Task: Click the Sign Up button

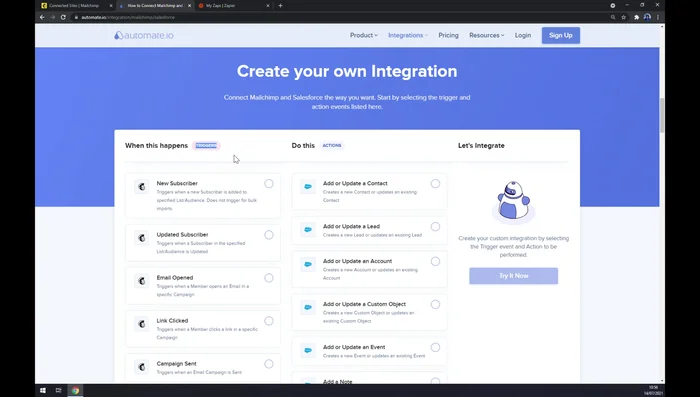Action: [561, 35]
